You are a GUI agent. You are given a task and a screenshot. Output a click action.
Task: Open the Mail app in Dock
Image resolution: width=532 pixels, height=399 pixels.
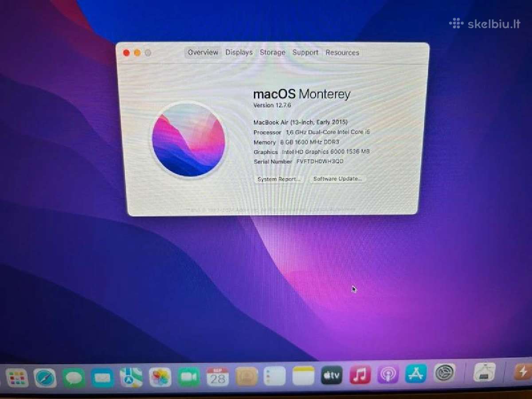[102, 378]
